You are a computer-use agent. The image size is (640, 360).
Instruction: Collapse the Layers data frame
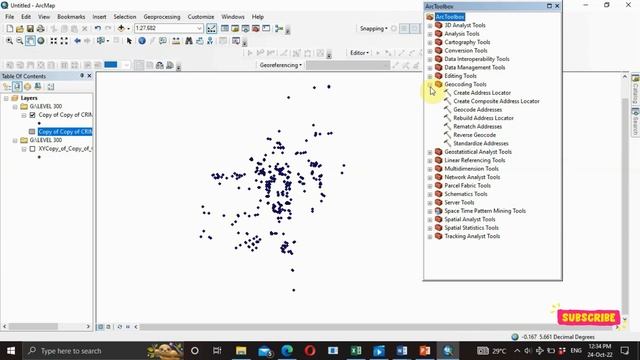pos(6,98)
